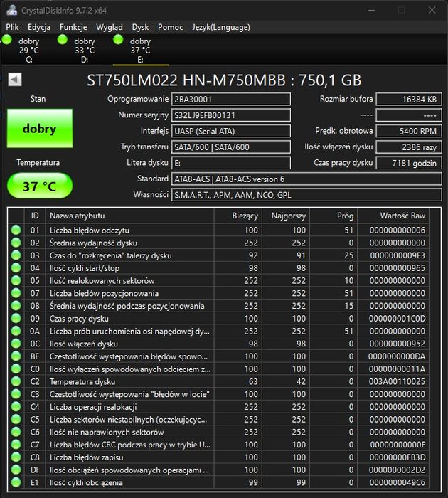Click the Wartość Raw column header
Screen dimensions: 448x498
393,216
